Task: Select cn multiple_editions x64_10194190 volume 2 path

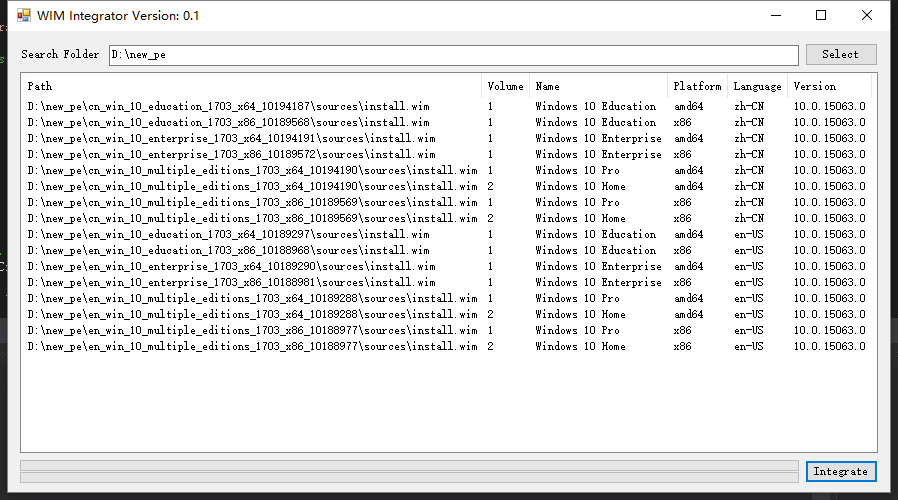Action: 253,187
